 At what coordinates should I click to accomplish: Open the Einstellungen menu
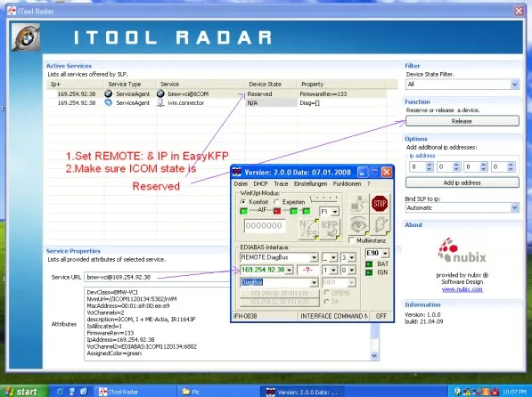coord(310,183)
